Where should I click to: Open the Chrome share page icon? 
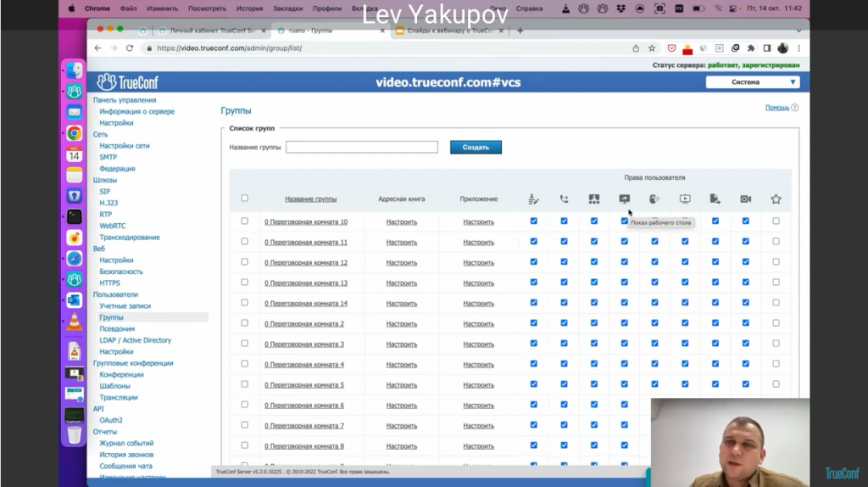point(636,48)
